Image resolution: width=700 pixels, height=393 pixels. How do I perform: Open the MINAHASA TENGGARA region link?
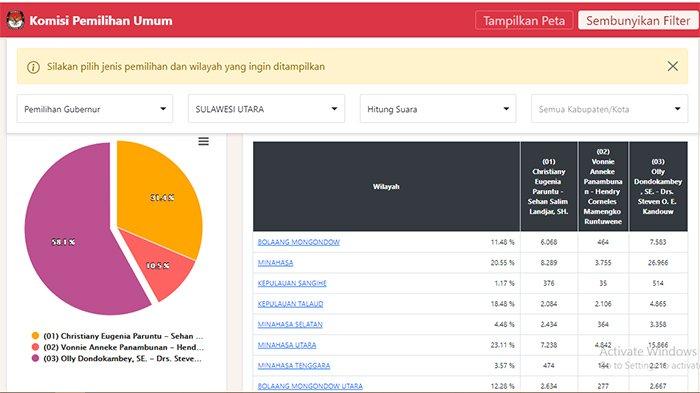click(294, 365)
